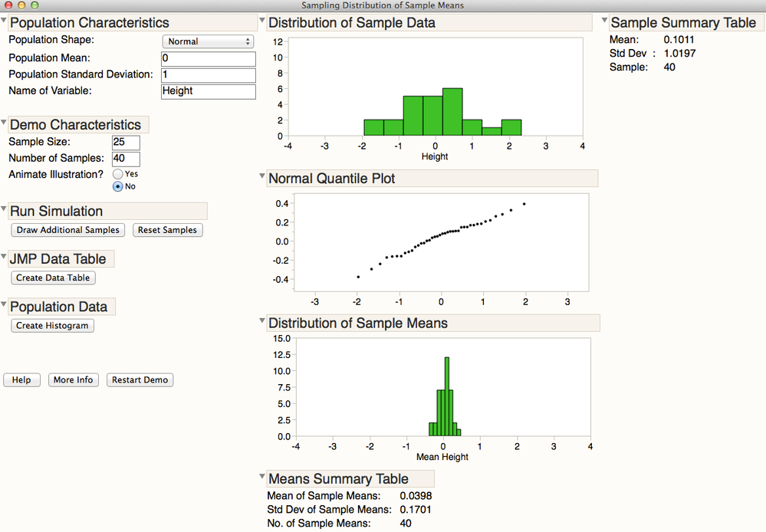The width and height of the screenshot is (766, 532).
Task: Click Create Histogram under Population Data
Action: [x=52, y=325]
